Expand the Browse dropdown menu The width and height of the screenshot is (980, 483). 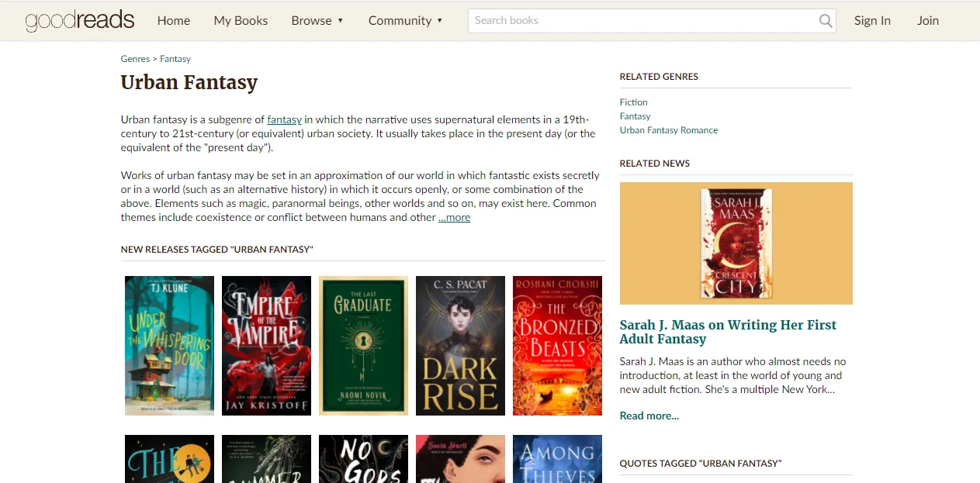pos(317,21)
